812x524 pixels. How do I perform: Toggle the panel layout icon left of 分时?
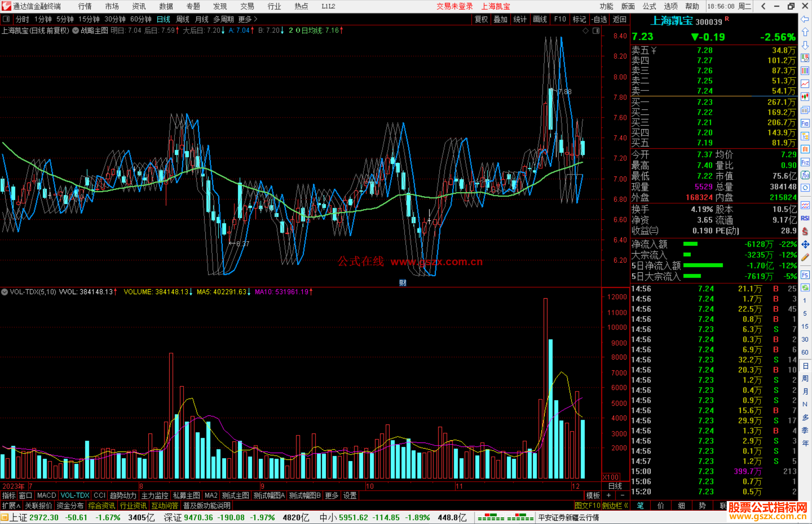tap(6, 19)
